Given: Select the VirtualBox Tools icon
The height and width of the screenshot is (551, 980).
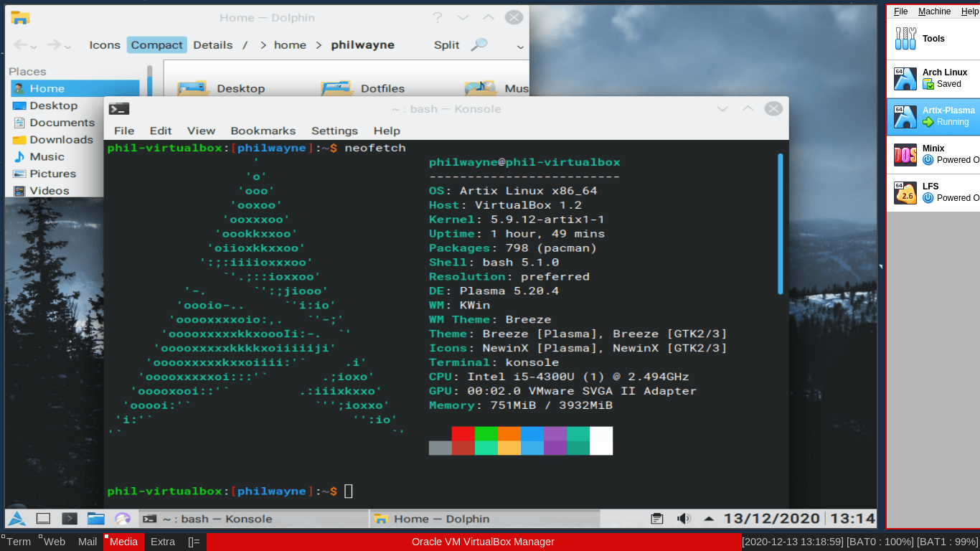Looking at the screenshot, I should [905, 39].
